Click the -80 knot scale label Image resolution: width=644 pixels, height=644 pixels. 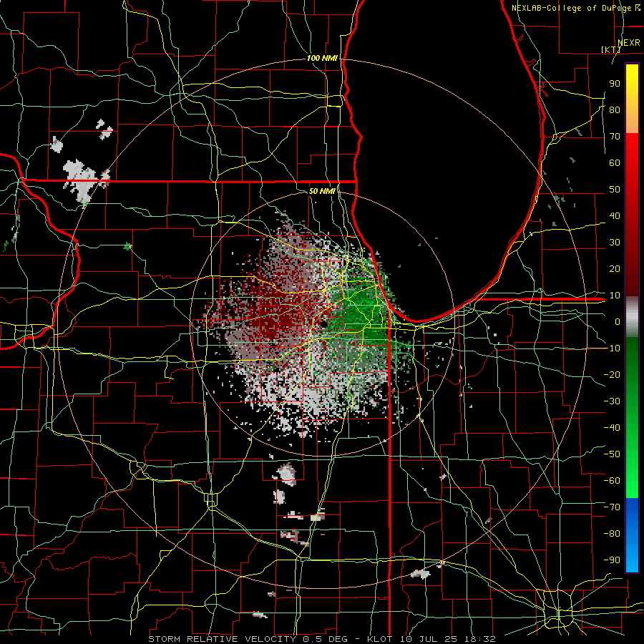tap(612, 534)
